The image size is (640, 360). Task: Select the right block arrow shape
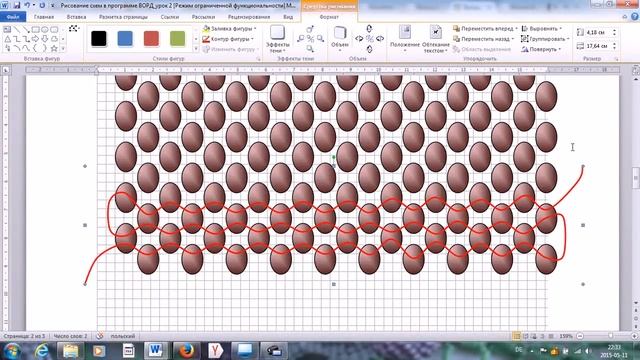[36, 39]
